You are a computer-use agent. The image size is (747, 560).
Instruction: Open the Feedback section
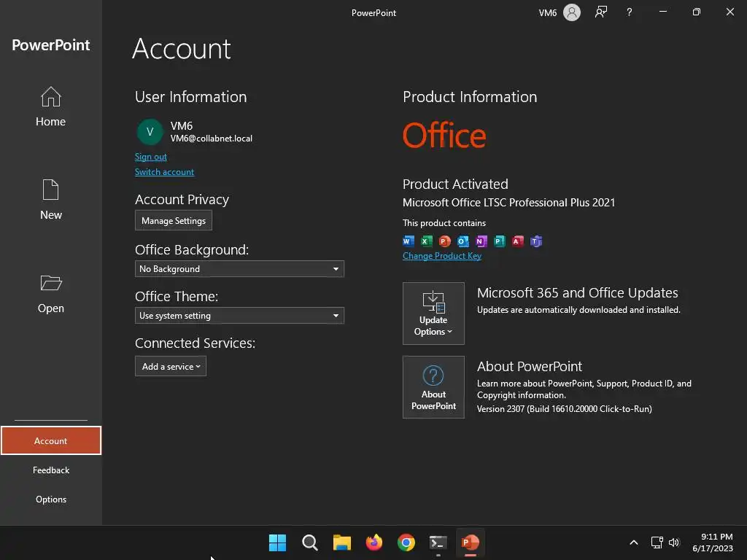click(x=51, y=470)
